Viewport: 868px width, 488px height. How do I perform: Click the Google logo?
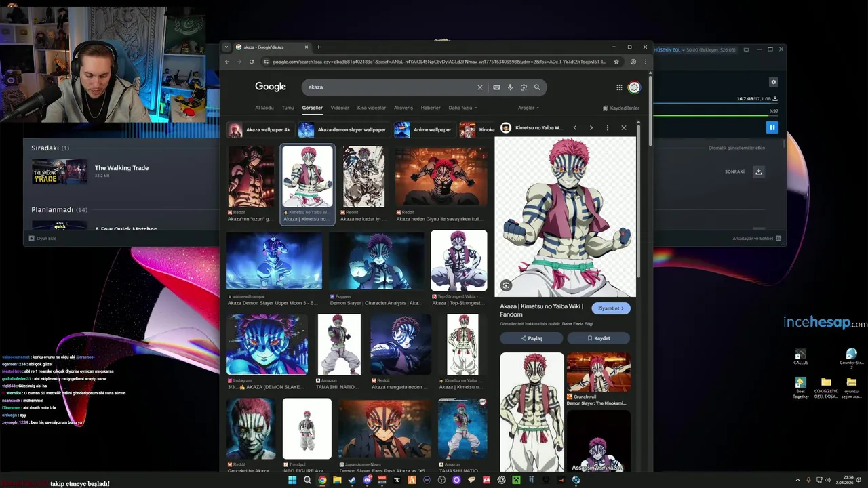[271, 87]
